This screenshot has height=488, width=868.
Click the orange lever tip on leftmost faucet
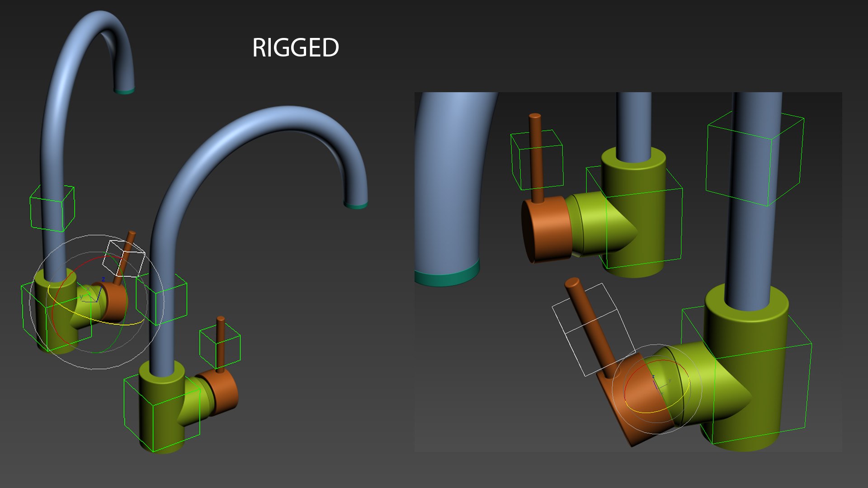click(x=132, y=234)
